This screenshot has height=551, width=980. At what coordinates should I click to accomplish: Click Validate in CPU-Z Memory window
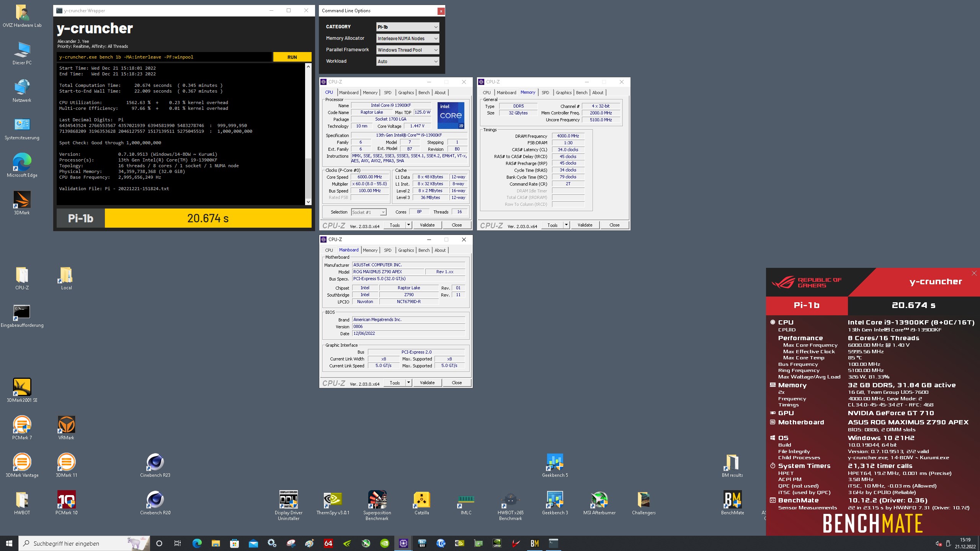[585, 225]
